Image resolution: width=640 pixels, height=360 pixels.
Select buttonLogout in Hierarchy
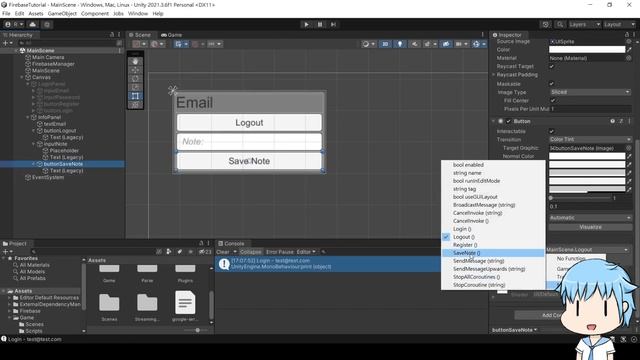[x=60, y=131]
